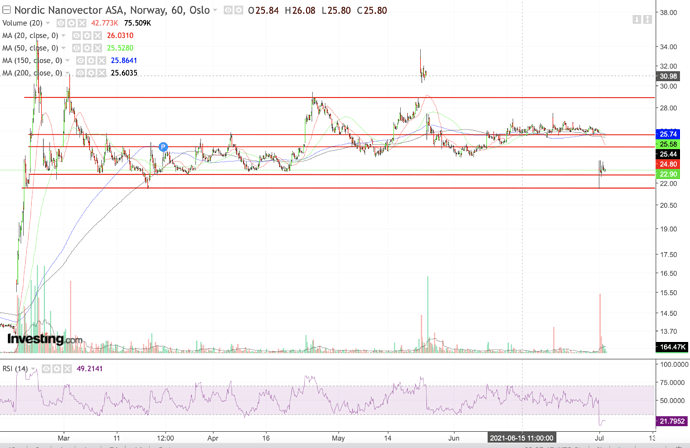Viewport: 690px width, 448px height.
Task: Click the MA200 value 25.6035
Action: pos(124,73)
